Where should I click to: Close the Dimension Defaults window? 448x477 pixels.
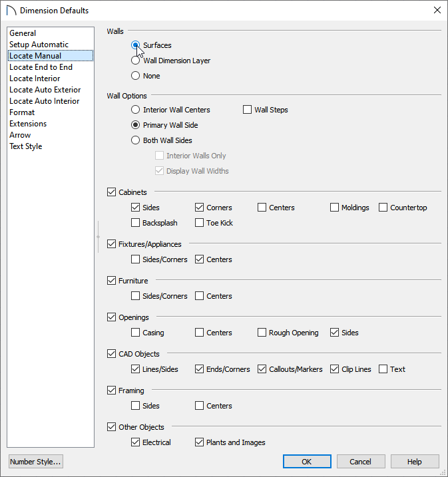point(437,10)
